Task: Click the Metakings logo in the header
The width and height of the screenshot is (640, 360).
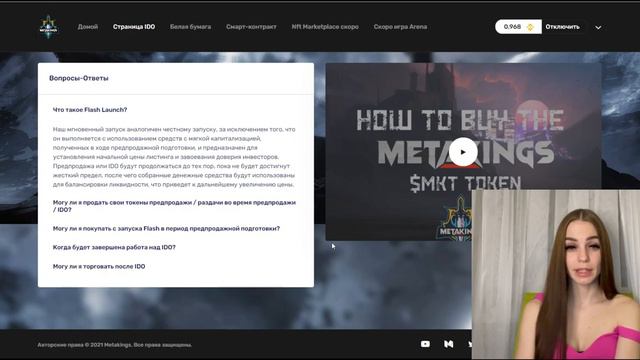Action: [49, 27]
